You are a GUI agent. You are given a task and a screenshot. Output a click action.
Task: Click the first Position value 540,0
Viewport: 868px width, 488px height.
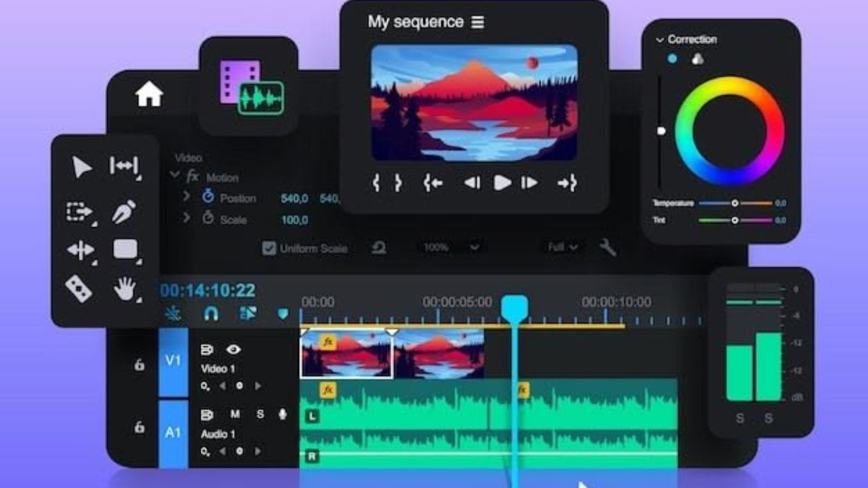[294, 199]
